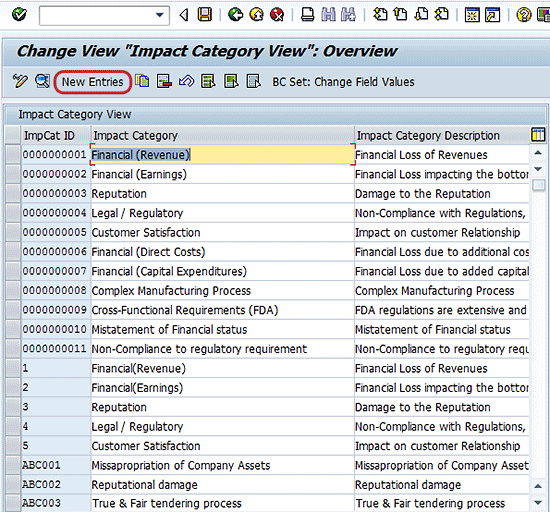
Task: Click the printer icon in toolbar
Action: point(308,15)
